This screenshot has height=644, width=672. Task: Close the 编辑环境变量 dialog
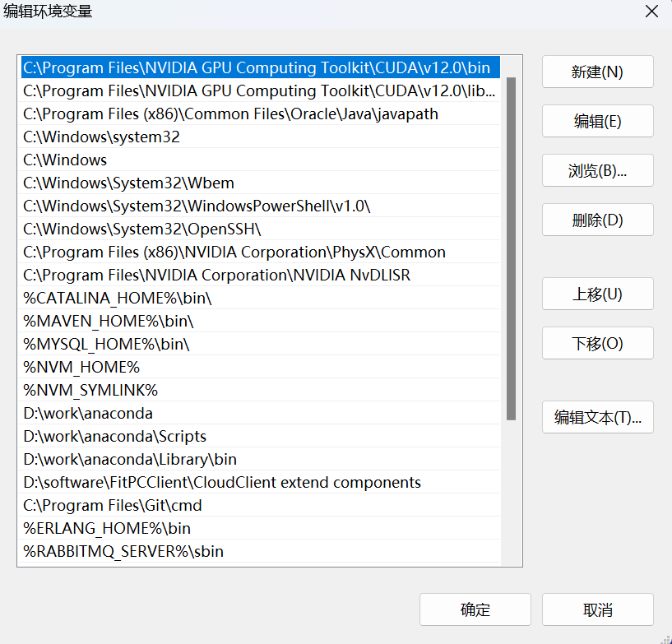click(651, 12)
